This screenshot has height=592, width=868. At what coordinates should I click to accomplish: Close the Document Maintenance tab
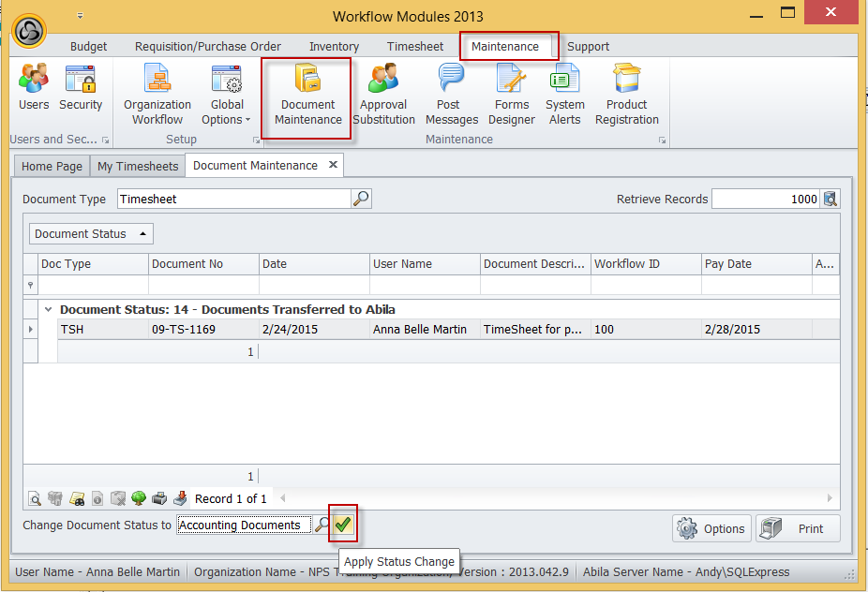coord(332,165)
